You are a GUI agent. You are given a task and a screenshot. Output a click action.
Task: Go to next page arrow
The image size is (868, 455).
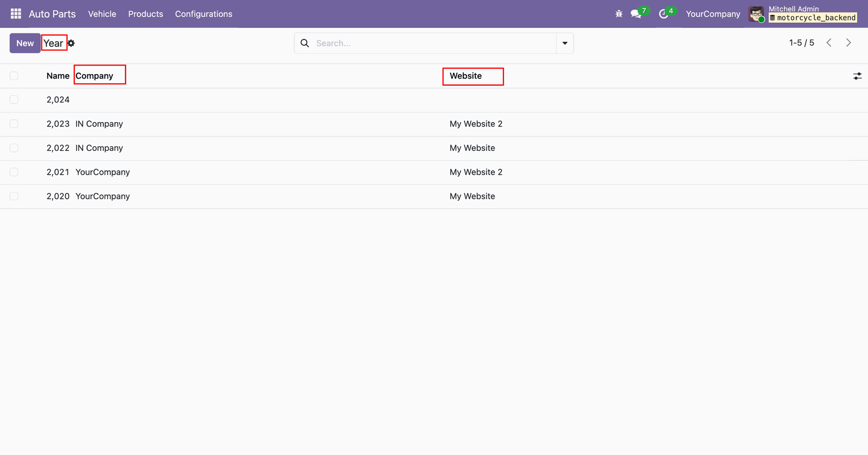click(849, 43)
